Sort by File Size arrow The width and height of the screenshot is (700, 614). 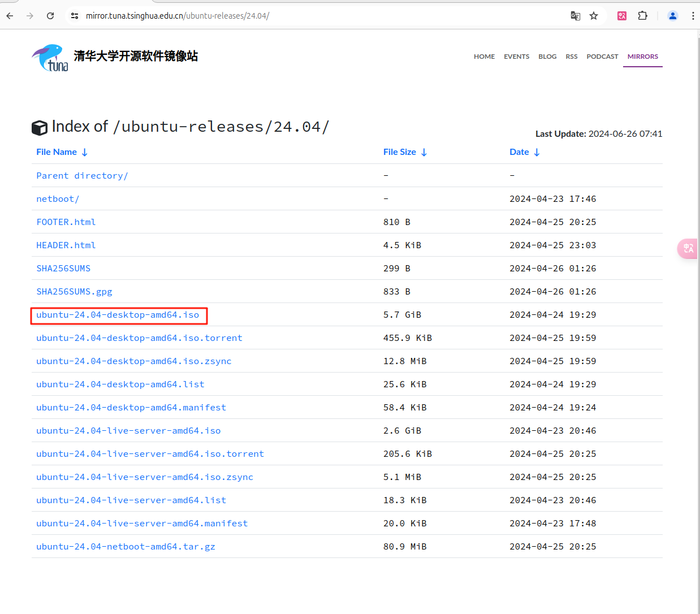pos(424,152)
